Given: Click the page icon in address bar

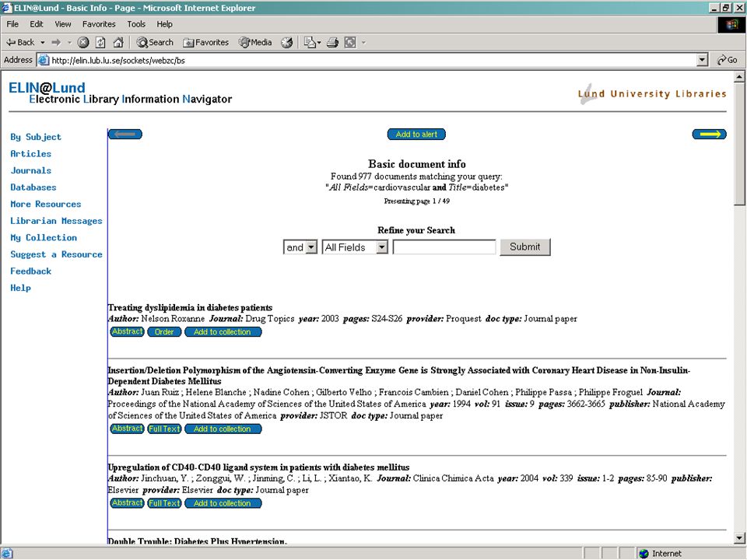Looking at the screenshot, I should click(44, 60).
